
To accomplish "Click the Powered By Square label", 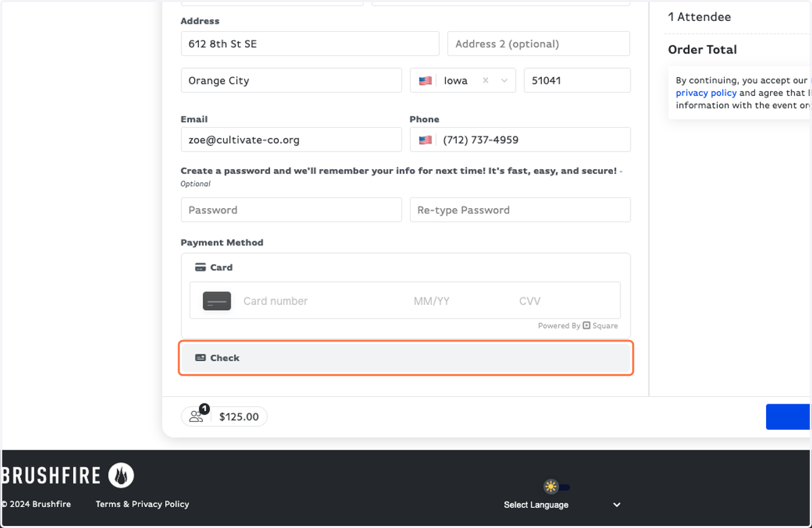I will (x=578, y=326).
